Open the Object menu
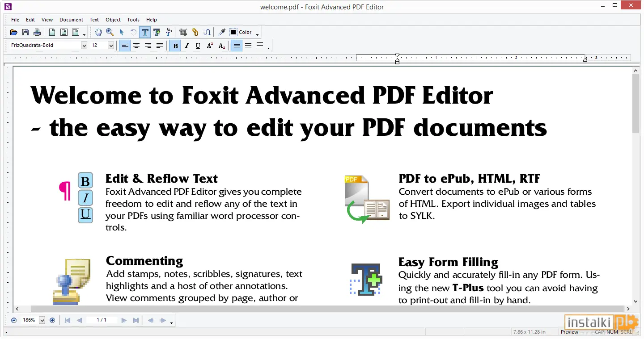Screen dimensions: 644x339 click(113, 20)
